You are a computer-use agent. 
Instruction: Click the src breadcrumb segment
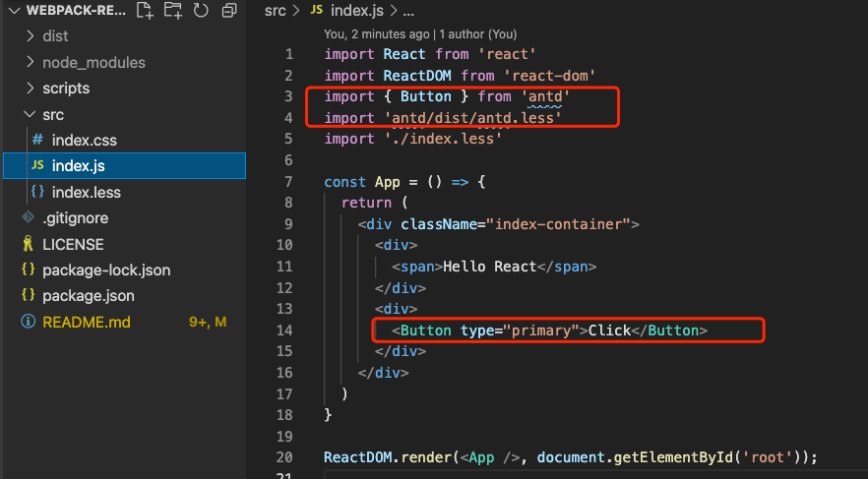click(x=276, y=11)
